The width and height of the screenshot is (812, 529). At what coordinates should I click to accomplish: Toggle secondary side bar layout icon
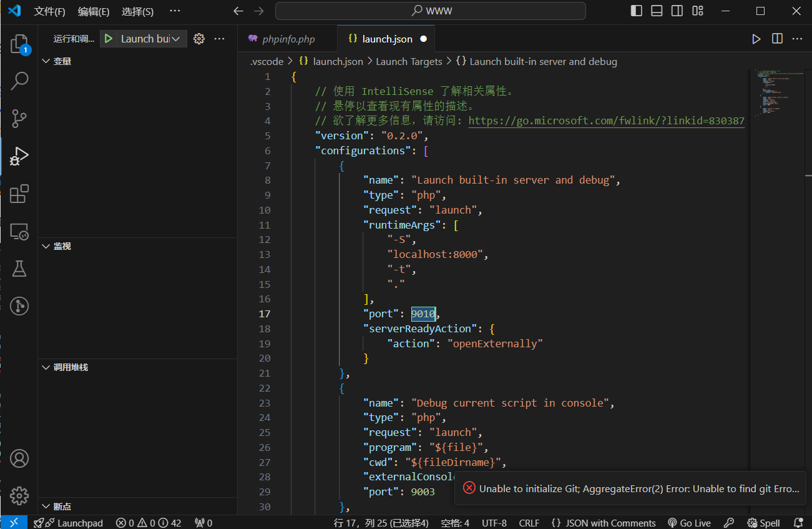pyautogui.click(x=677, y=11)
